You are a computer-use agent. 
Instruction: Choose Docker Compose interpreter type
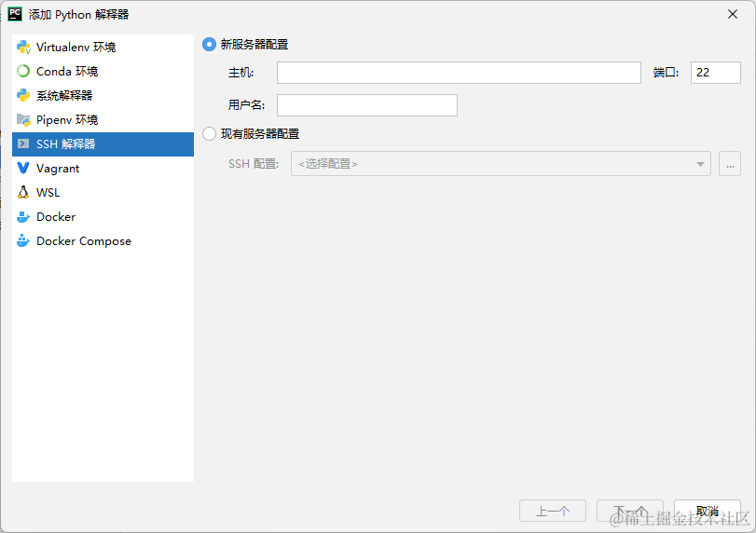103,241
